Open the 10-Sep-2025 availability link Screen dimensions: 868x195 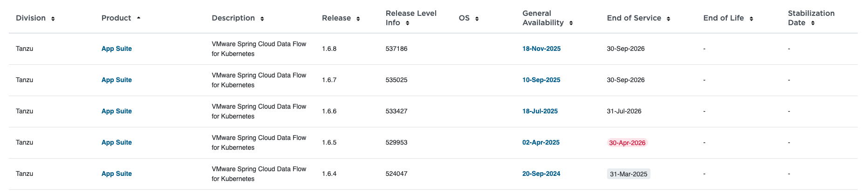pos(541,80)
